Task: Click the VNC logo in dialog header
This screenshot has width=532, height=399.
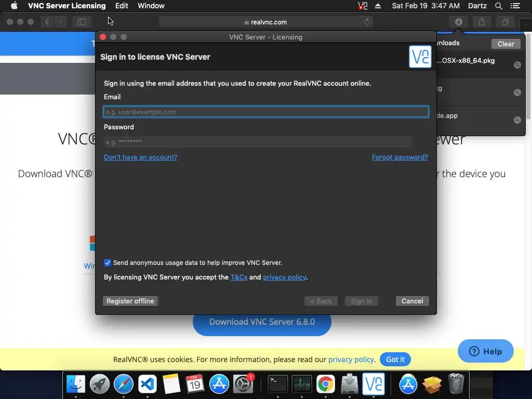Action: (x=420, y=57)
